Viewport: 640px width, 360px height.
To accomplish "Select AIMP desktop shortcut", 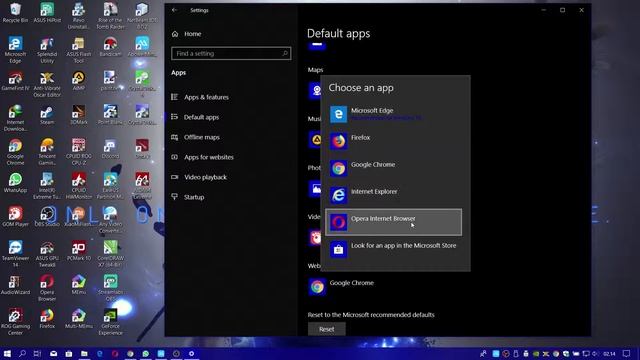I will 78,80.
